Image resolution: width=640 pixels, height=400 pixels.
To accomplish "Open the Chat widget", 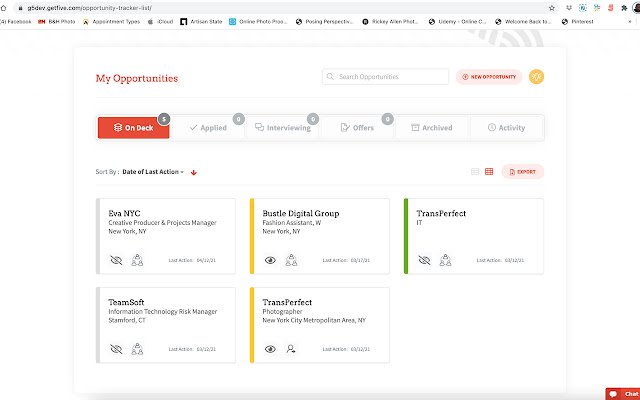I will 623,394.
